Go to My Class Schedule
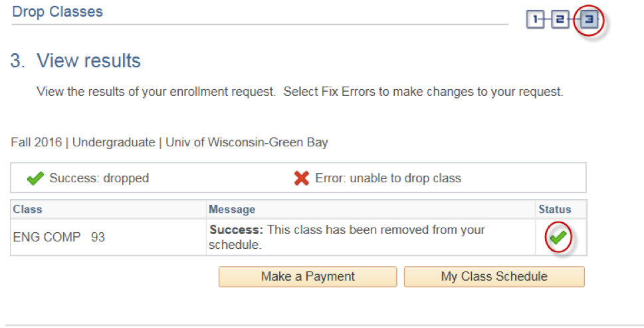Screen dimensions: 644x328 (x=494, y=277)
